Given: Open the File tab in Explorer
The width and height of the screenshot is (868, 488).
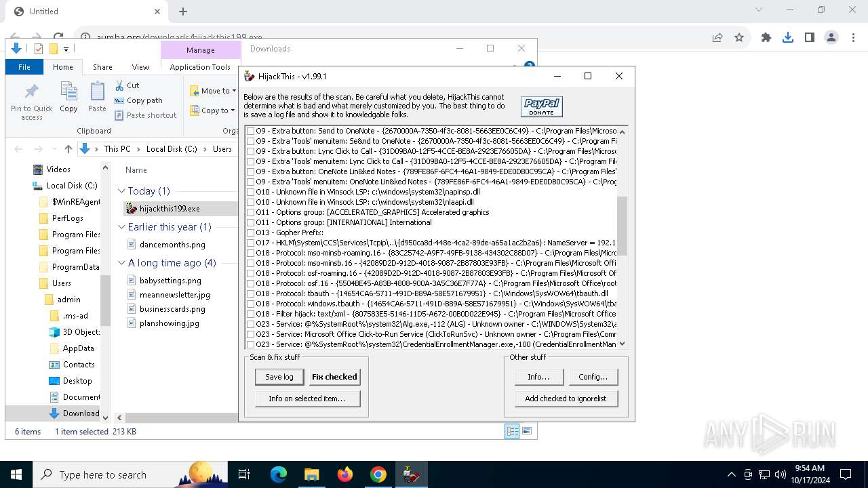Looking at the screenshot, I should 24,67.
